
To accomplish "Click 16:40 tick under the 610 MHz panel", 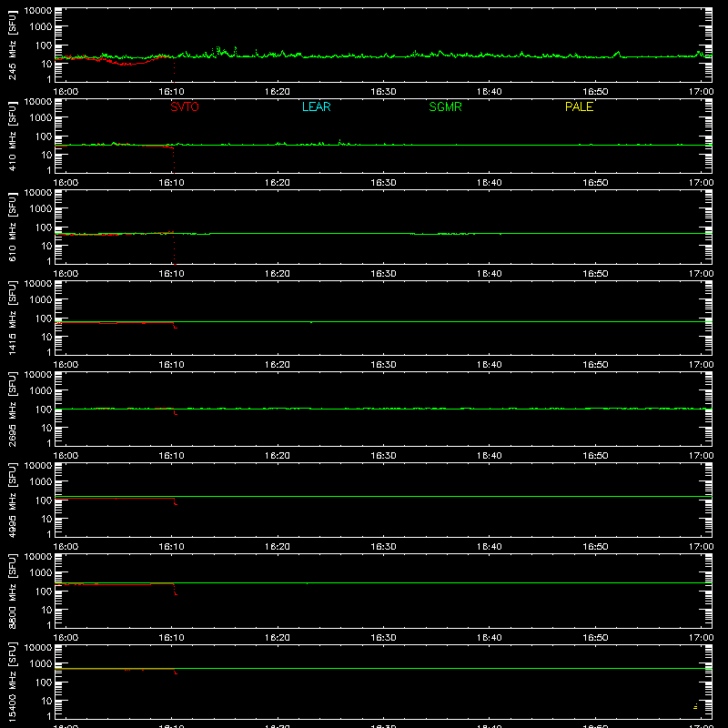I will click(x=489, y=274).
